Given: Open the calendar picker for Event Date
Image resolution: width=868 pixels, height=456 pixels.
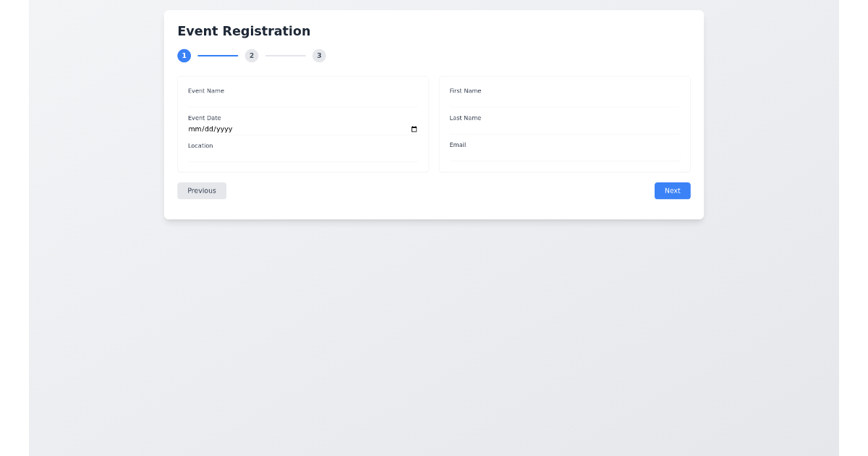Looking at the screenshot, I should point(413,129).
